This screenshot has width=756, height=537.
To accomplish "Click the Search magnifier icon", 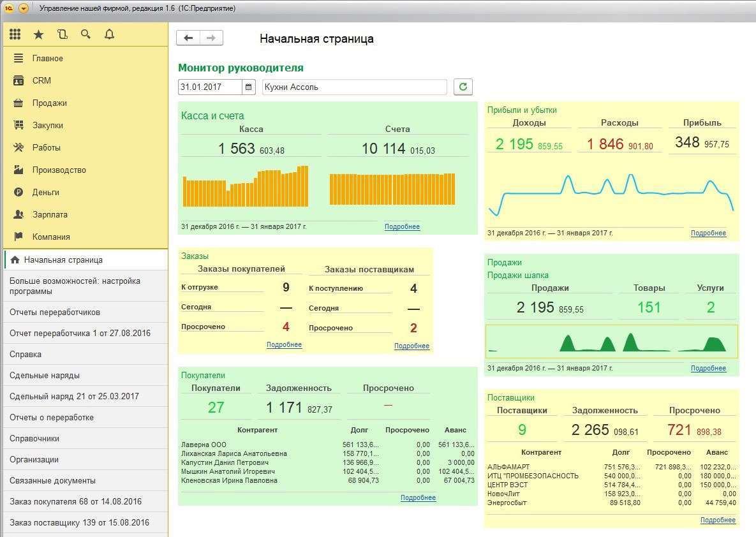I will point(85,34).
